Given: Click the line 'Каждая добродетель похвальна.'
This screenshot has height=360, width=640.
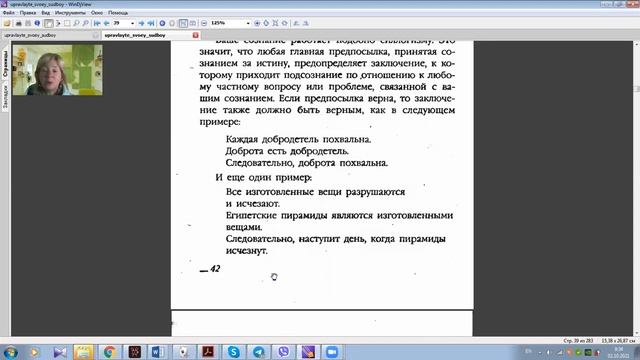Looking at the screenshot, I should tap(298, 140).
